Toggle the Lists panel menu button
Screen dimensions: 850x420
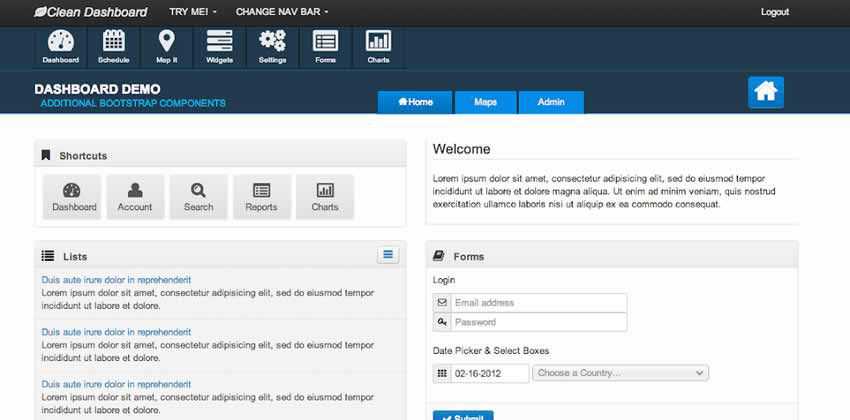pyautogui.click(x=389, y=255)
